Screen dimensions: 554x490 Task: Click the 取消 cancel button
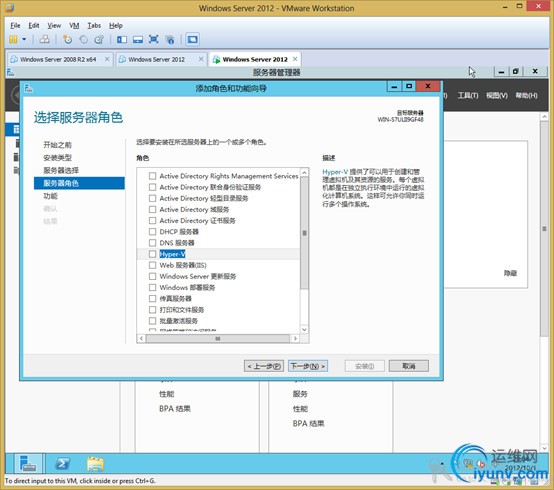409,366
